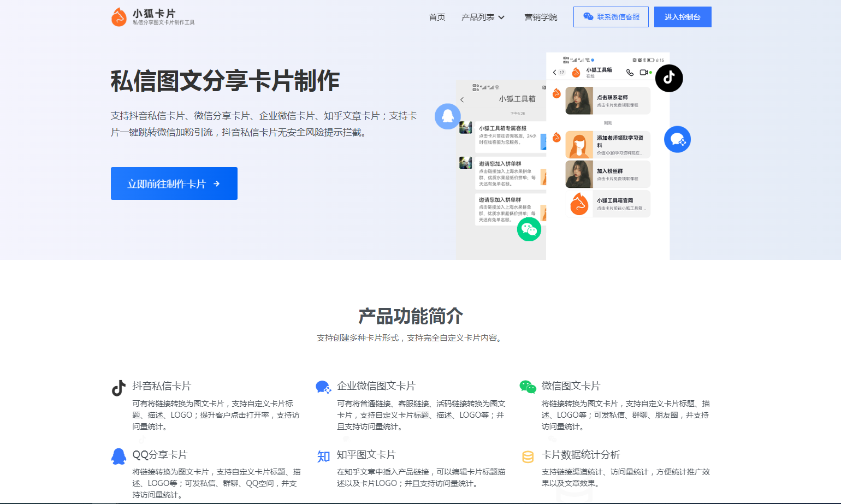
Task: Click the black TikTok circle icon in hero
Action: (669, 78)
